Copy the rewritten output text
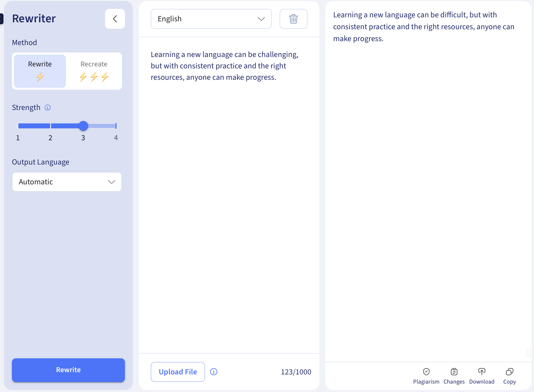Image resolution: width=534 pixels, height=392 pixels. tap(509, 372)
